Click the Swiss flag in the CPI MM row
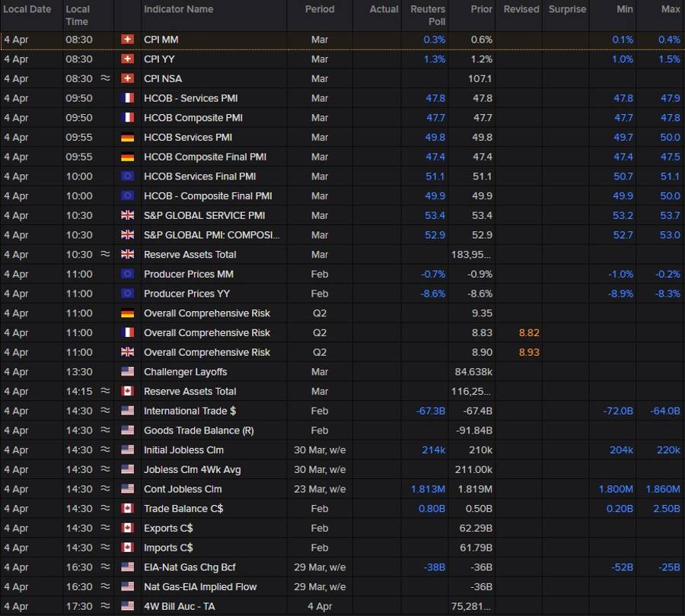Image resolution: width=685 pixels, height=616 pixels. 127,40
